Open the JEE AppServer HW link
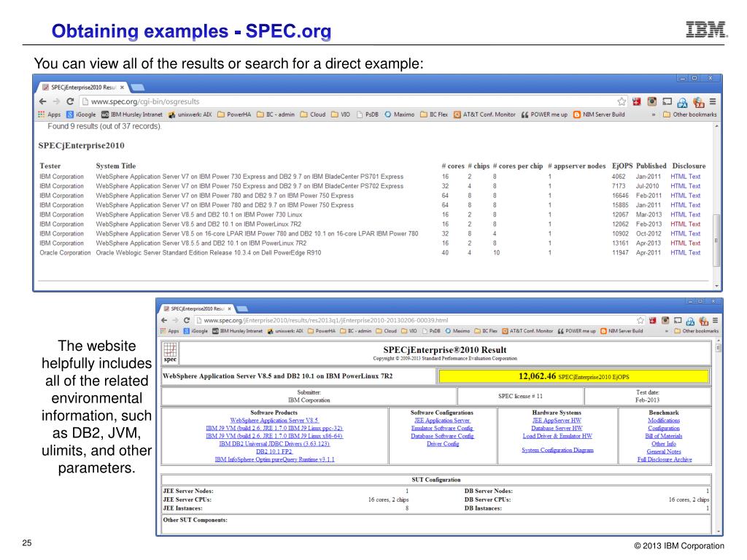Image resolution: width=747 pixels, height=560 pixels. (x=557, y=421)
